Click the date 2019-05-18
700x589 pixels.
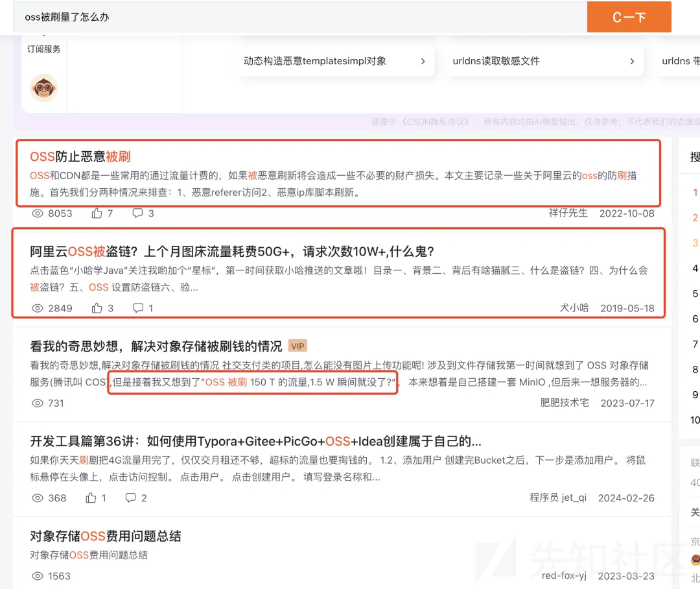[627, 308]
